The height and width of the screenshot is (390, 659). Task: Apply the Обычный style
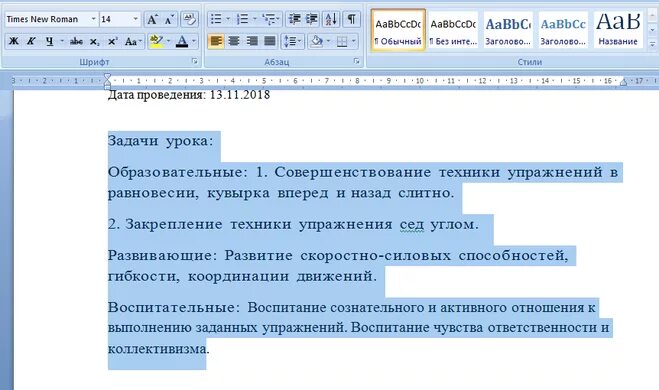coord(398,30)
